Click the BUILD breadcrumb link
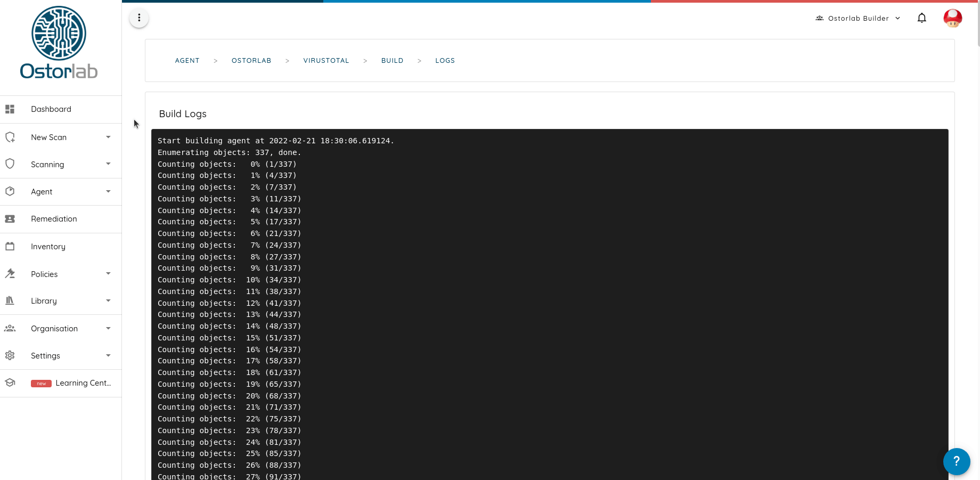980x480 pixels. tap(393, 61)
